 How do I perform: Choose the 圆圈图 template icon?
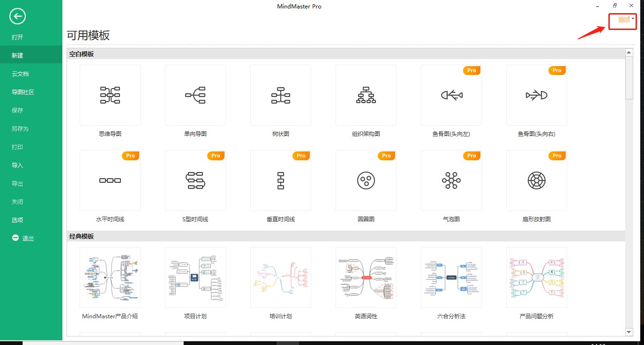point(366,180)
